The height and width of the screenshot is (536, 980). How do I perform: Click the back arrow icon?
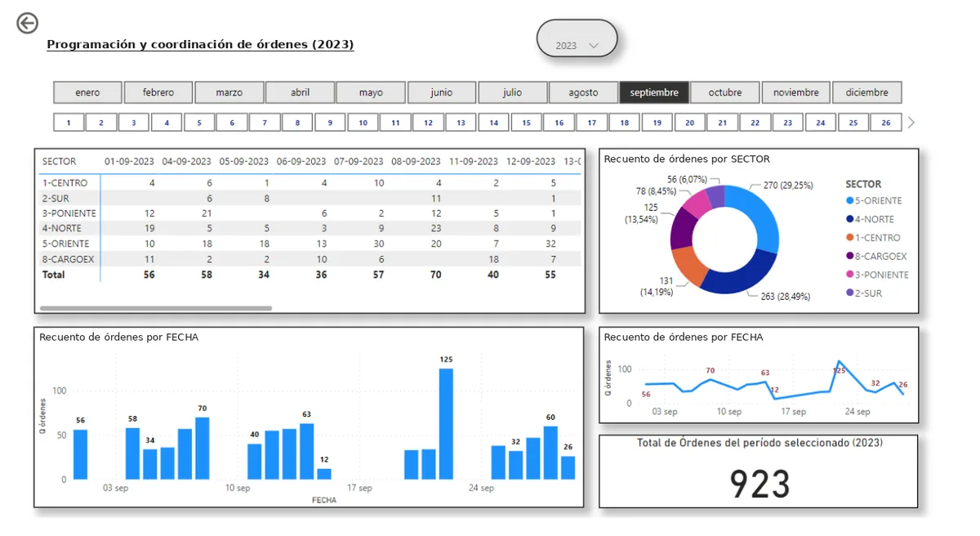point(27,24)
